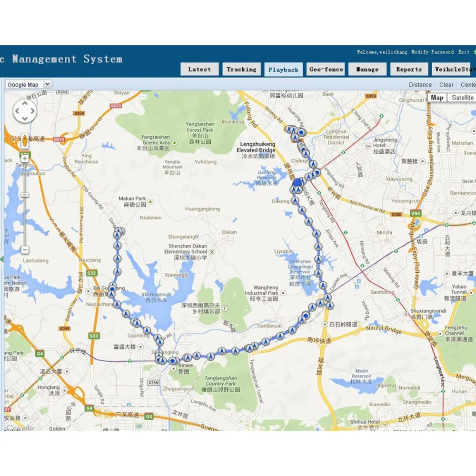Click the Niuzui Bridge label
Viewport: 476px width, 476px height.
384,329
